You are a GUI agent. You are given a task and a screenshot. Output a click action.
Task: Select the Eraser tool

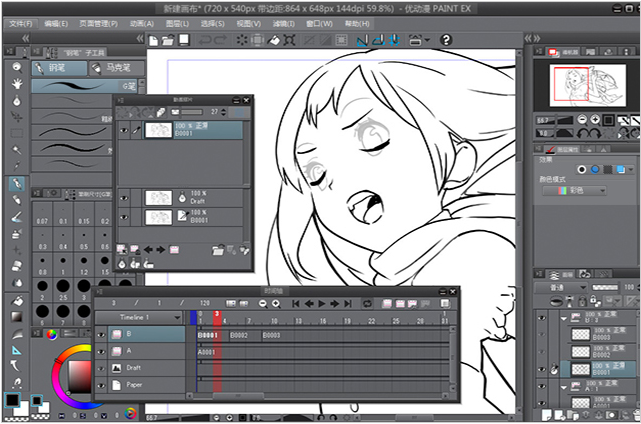pyautogui.click(x=17, y=266)
